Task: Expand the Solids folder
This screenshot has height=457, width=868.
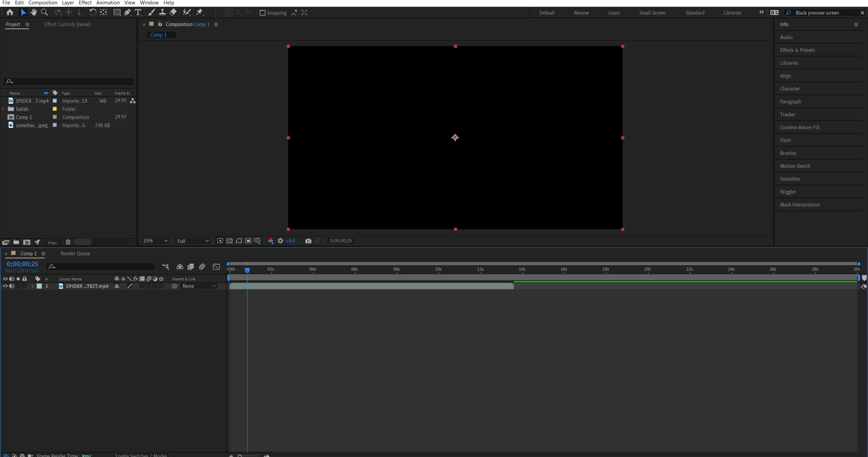Action: (3, 109)
